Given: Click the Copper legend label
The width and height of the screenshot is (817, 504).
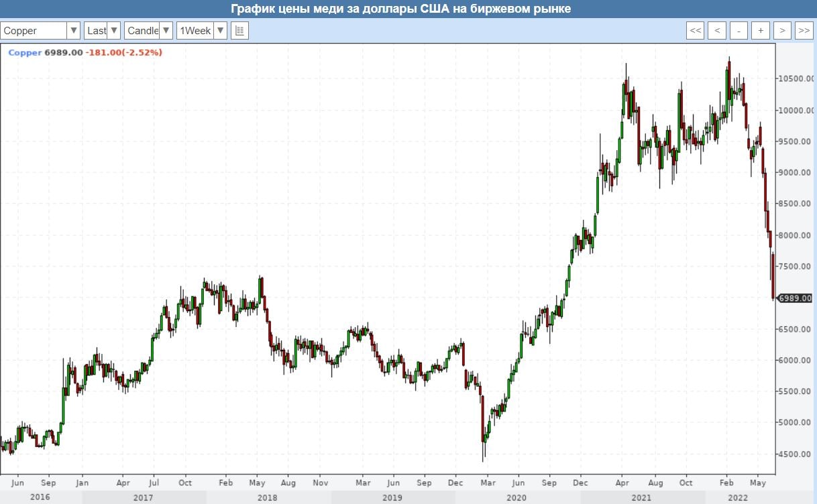Looking at the screenshot, I should click(x=25, y=52).
